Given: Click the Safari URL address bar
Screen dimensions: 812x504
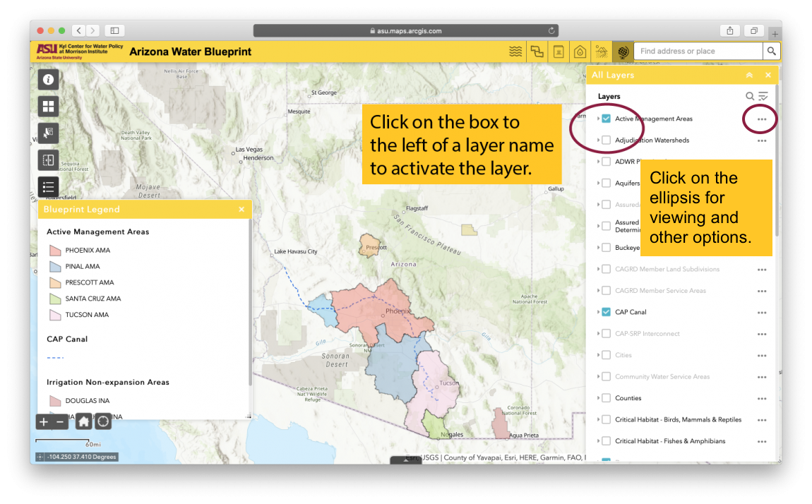Looking at the screenshot, I should (405, 30).
